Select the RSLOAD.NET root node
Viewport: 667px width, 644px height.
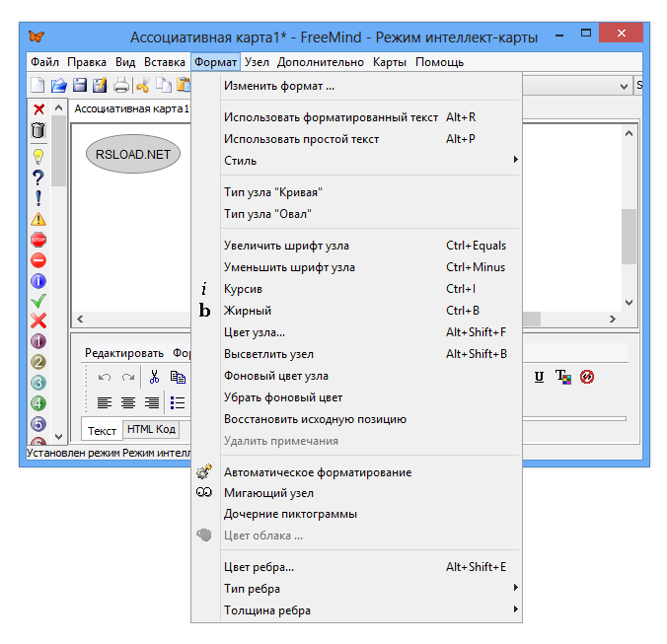pyautogui.click(x=133, y=154)
